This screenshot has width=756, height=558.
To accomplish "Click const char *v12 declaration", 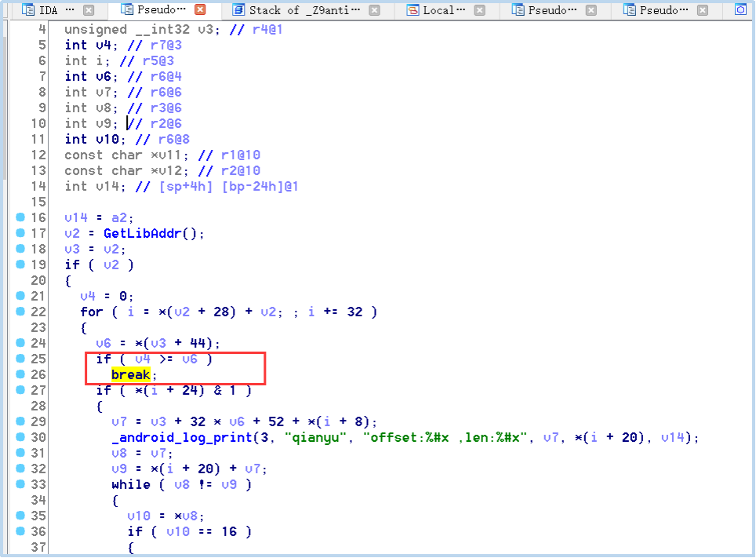I will point(126,171).
